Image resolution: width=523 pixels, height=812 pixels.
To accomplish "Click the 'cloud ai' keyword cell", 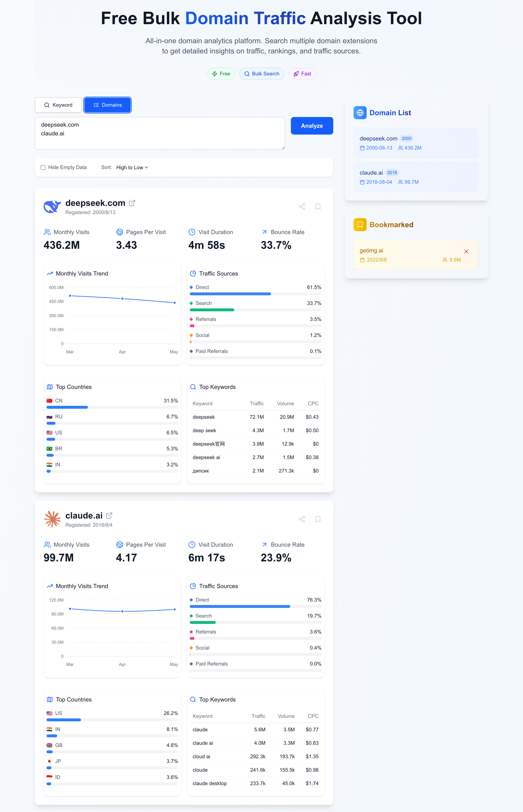I will pyautogui.click(x=201, y=757).
